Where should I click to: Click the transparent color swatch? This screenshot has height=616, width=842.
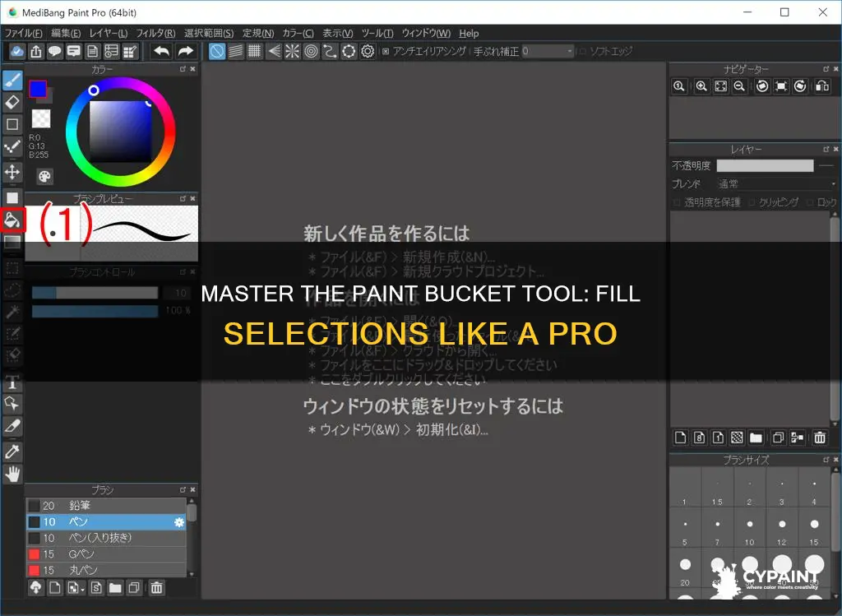[41, 118]
